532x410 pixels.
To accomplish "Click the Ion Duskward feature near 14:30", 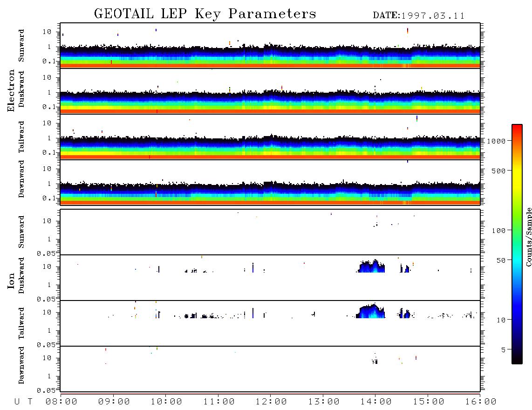I will tap(405, 268).
